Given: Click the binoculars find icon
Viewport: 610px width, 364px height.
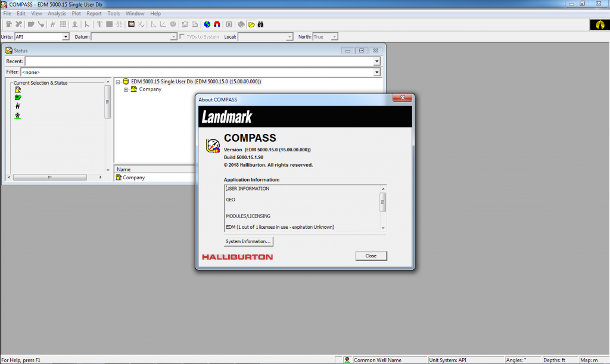Looking at the screenshot, I should [x=261, y=24].
